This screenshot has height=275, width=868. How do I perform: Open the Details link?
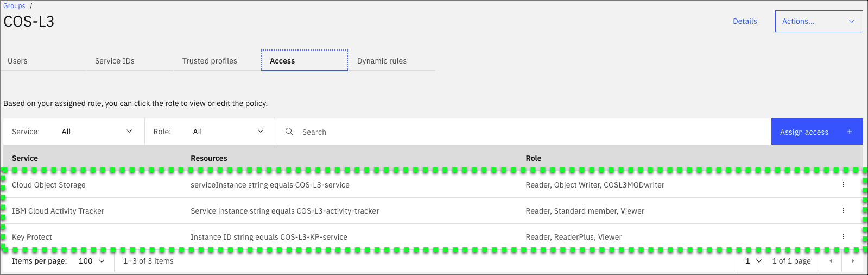tap(745, 21)
